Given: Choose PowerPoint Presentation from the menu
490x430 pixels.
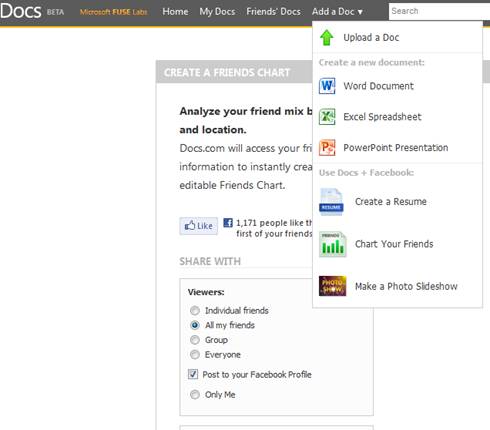Looking at the screenshot, I should (397, 147).
